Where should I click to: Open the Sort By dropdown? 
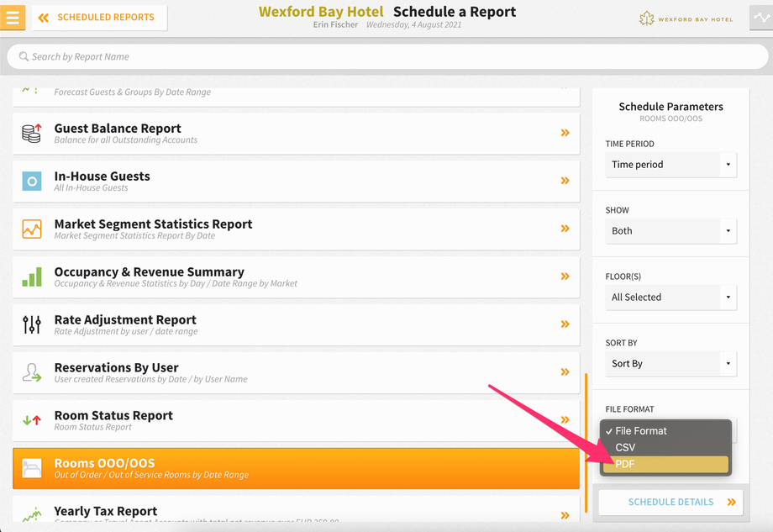point(671,363)
